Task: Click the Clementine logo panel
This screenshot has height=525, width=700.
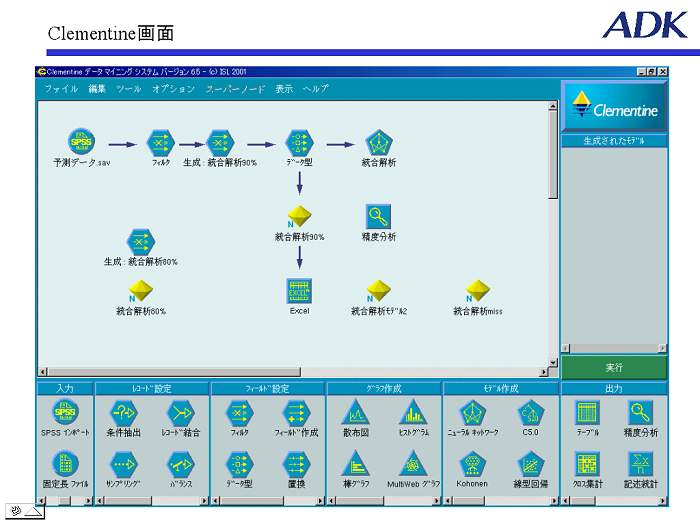Action: click(614, 106)
